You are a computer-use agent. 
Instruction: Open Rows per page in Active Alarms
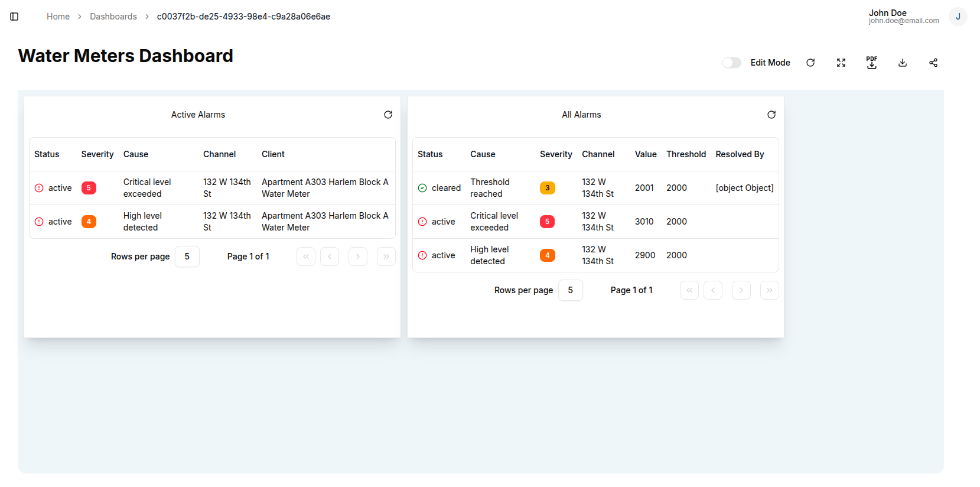pyautogui.click(x=187, y=257)
